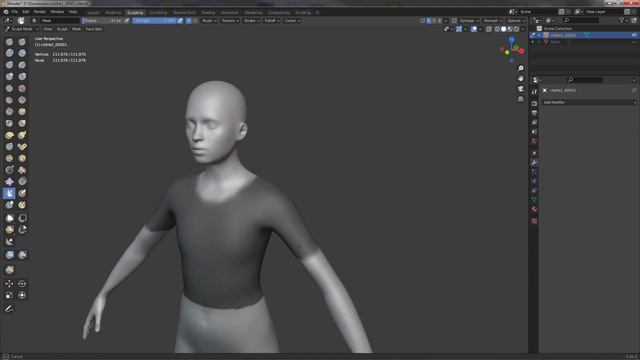The width and height of the screenshot is (640, 360).
Task: Select the Scale transform tool
Action: tap(9, 295)
